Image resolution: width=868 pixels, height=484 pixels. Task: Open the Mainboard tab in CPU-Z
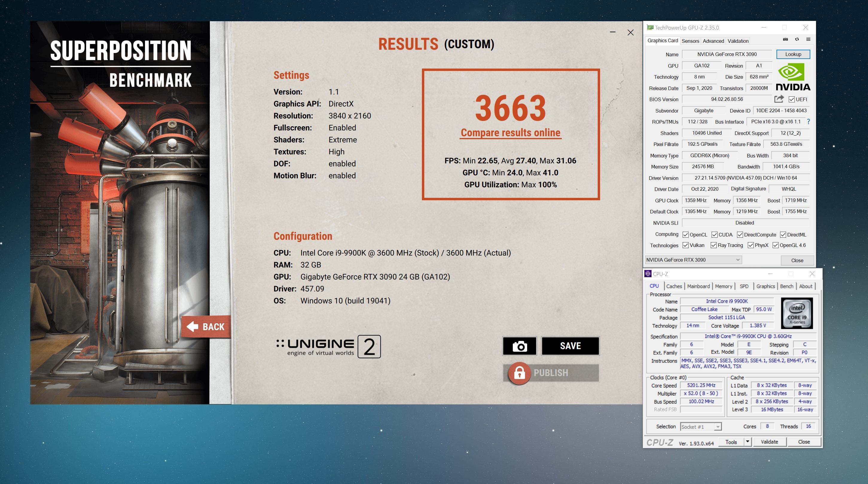[698, 286]
